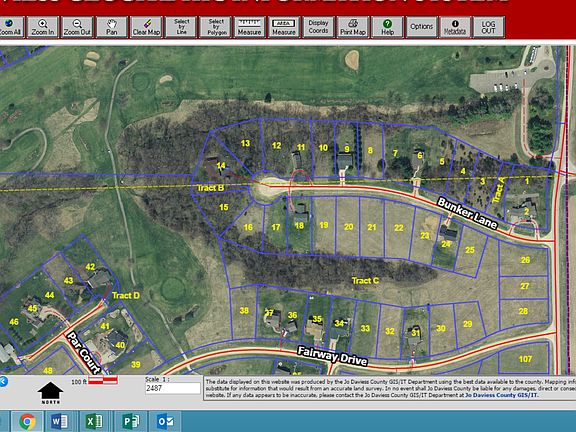Click parcel lot number 17

[x=276, y=227]
